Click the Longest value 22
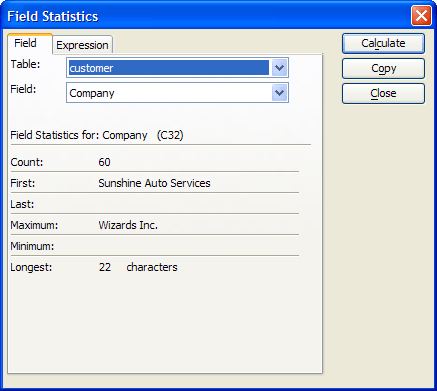437x391 pixels. tap(105, 267)
